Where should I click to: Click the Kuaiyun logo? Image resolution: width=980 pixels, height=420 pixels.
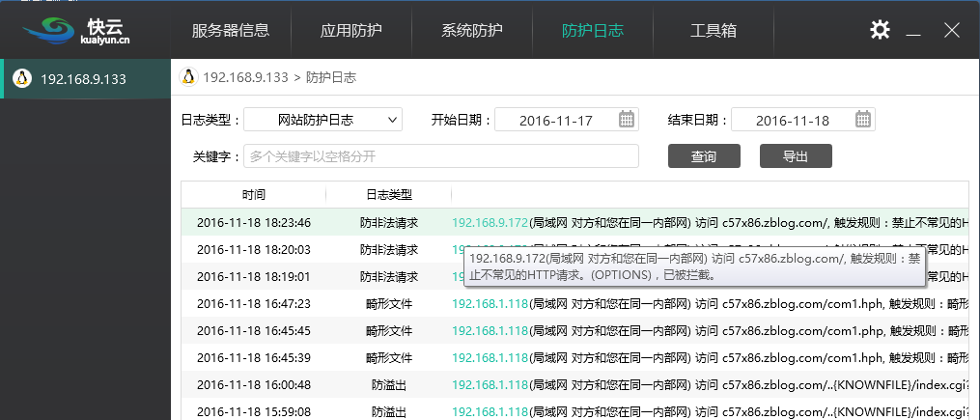coord(77,29)
